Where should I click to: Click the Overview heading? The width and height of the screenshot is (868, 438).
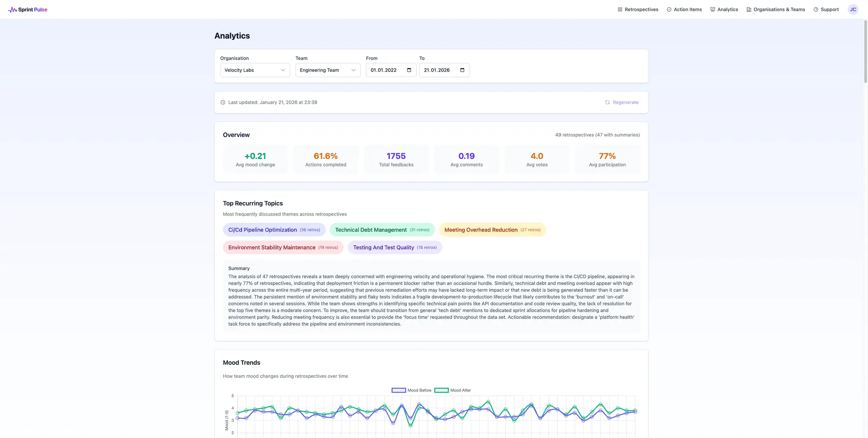(236, 135)
